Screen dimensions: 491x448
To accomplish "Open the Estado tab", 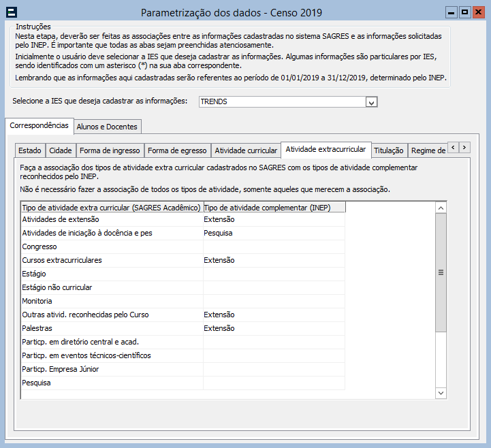I will 29,150.
